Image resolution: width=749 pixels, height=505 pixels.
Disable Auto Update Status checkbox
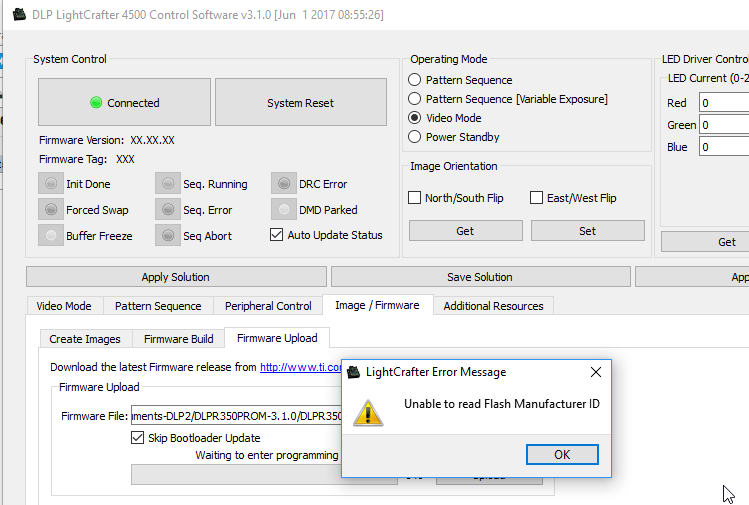(x=276, y=235)
